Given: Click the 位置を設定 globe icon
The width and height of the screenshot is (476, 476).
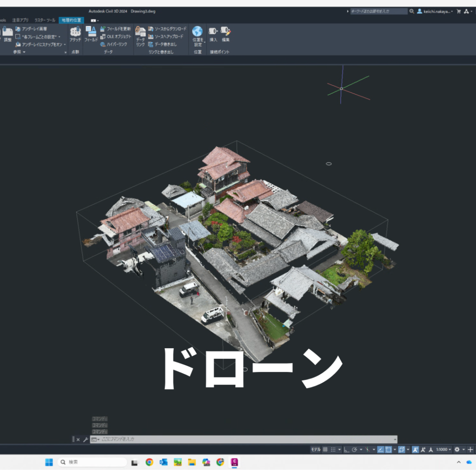Looking at the screenshot, I should click(198, 33).
